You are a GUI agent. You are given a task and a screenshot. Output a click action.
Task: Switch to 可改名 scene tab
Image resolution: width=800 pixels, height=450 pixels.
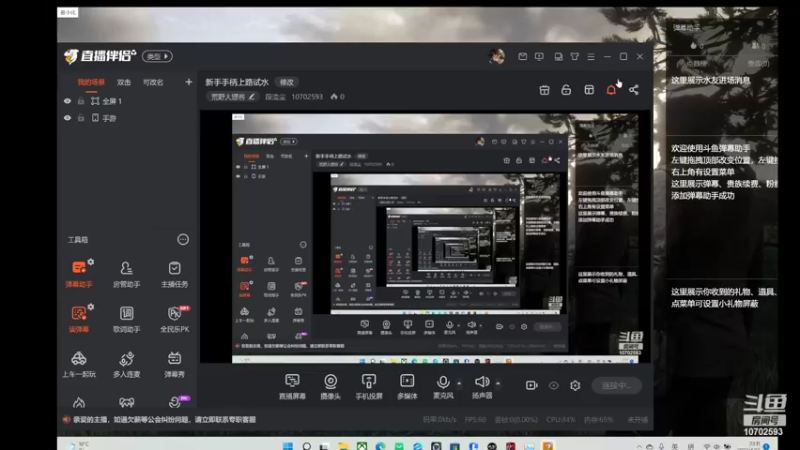click(x=153, y=82)
